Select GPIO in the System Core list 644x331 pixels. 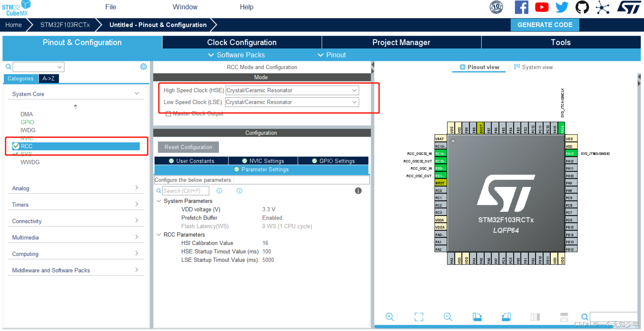pos(27,122)
